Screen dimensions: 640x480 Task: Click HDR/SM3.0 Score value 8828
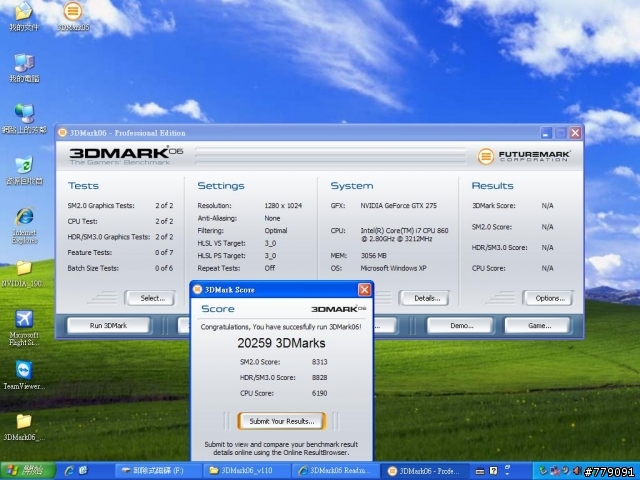pyautogui.click(x=320, y=378)
